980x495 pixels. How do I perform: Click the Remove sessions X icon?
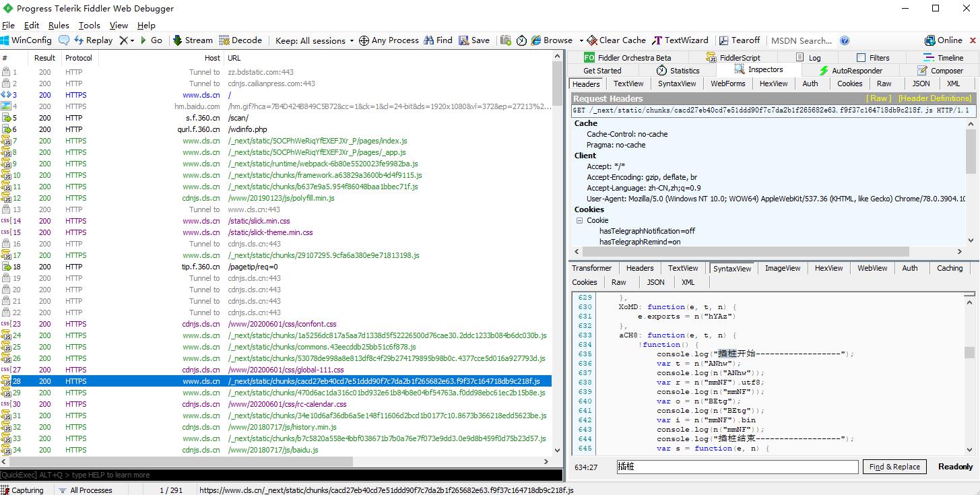123,40
